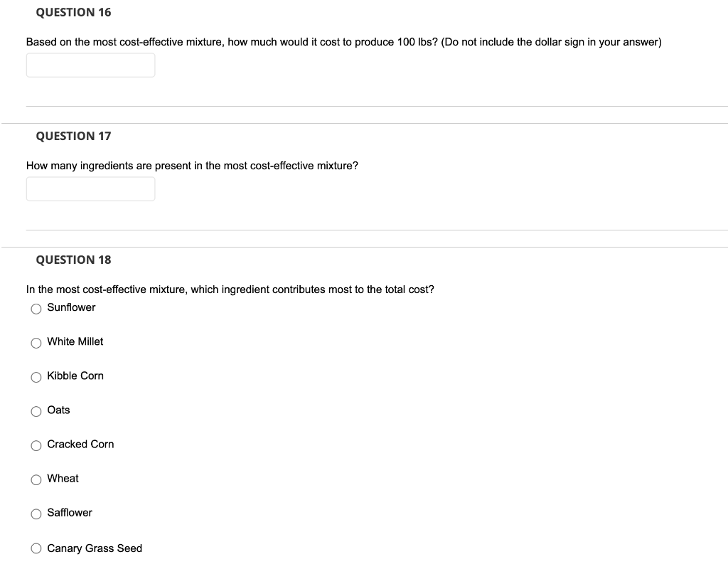
Task: Click the QUESTION 18 heading
Action: pyautogui.click(x=73, y=260)
